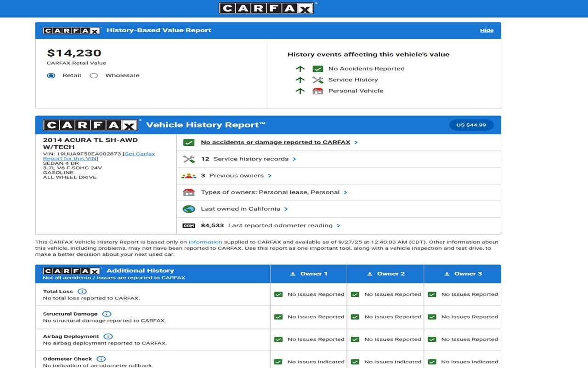Click Owner 1 Odometer Check check icon
Image resolution: width=588 pixels, height=368 pixels.
(x=278, y=362)
